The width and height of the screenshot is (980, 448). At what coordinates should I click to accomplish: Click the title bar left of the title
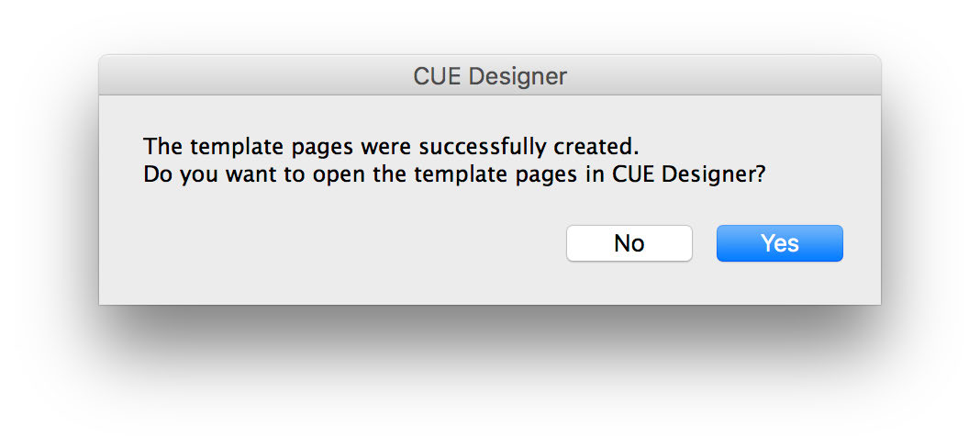(x=257, y=75)
